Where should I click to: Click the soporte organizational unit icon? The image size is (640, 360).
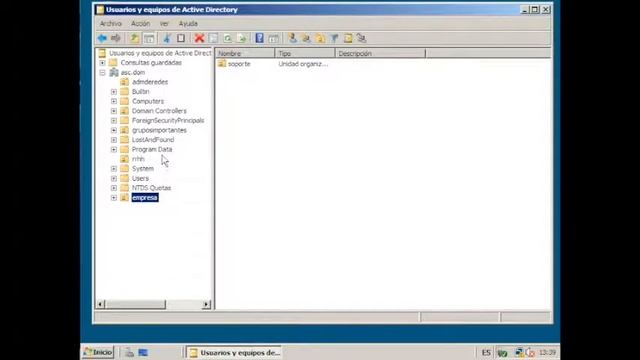(x=222, y=64)
